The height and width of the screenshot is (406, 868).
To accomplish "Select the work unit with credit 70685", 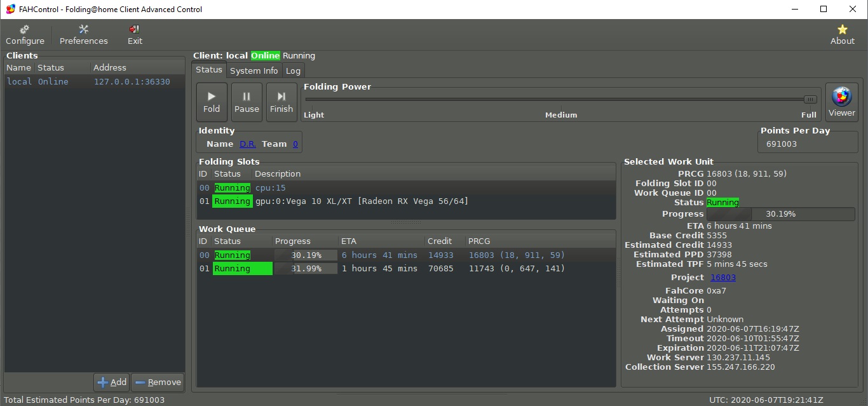I will (406, 269).
